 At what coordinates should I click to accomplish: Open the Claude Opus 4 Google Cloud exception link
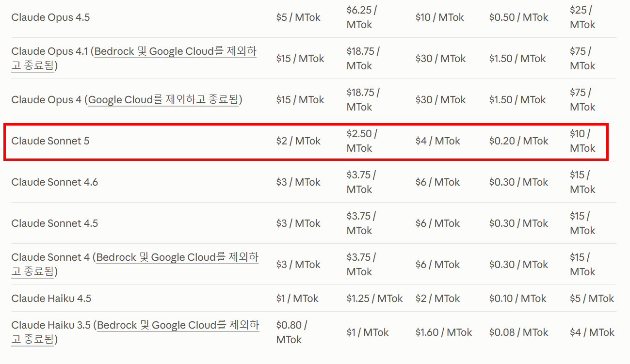coord(163,100)
